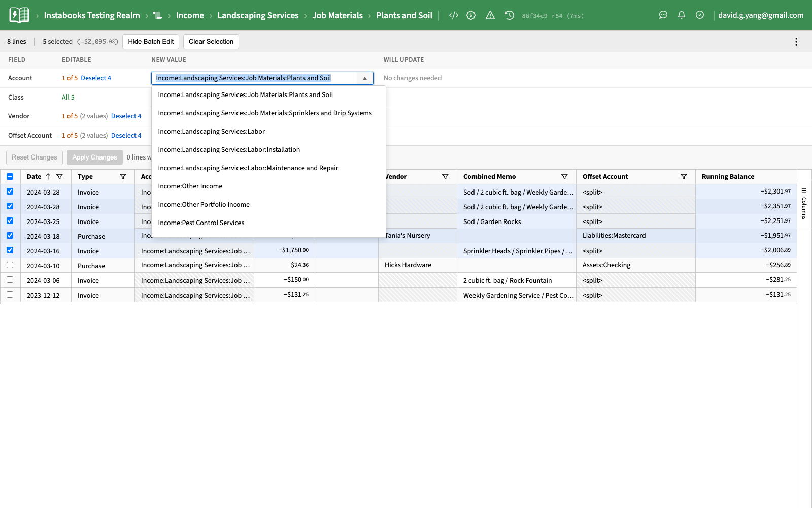Click Liabilities:Mastercard offset account cell
The width and height of the screenshot is (812, 508).
(x=636, y=236)
